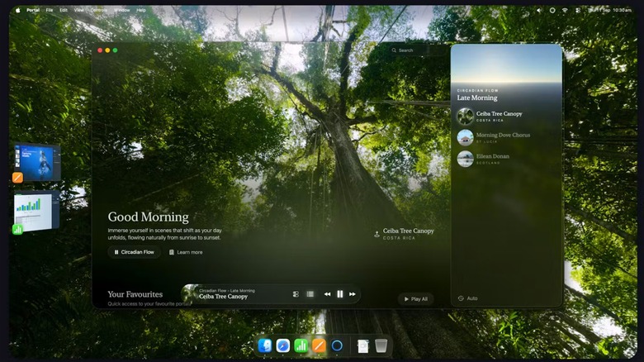
Task: Click the green Numbers badge in Stage Manager
Action: click(x=17, y=230)
